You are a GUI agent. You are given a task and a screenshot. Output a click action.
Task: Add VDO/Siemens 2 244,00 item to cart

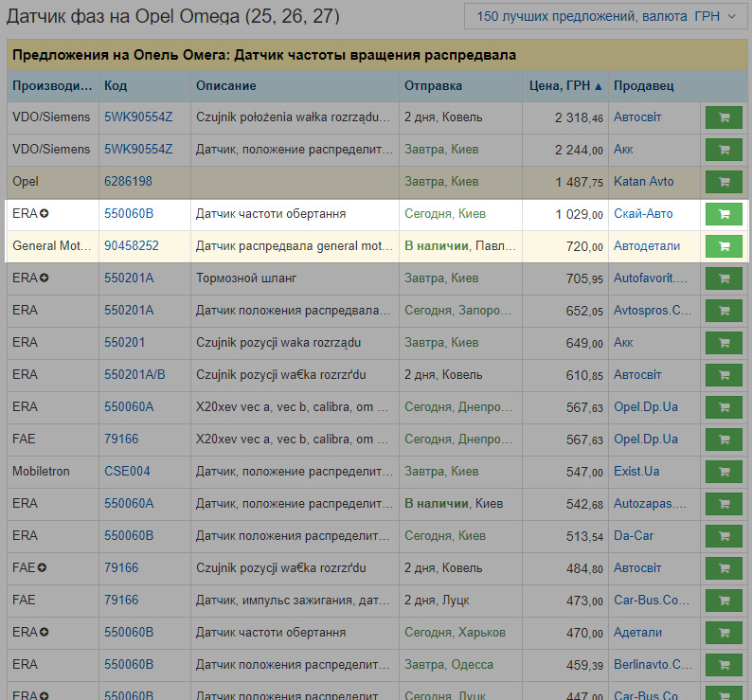724,150
